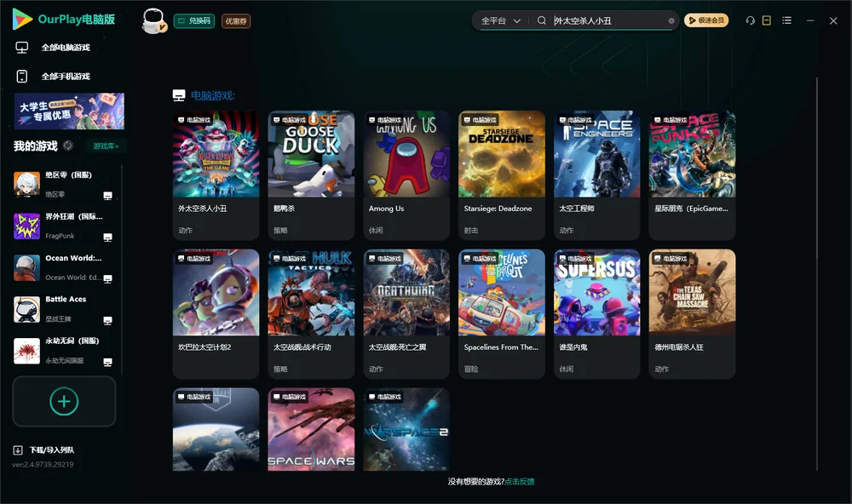Click the version text ver:2.4.9739.29219
The image size is (852, 504).
[43, 464]
